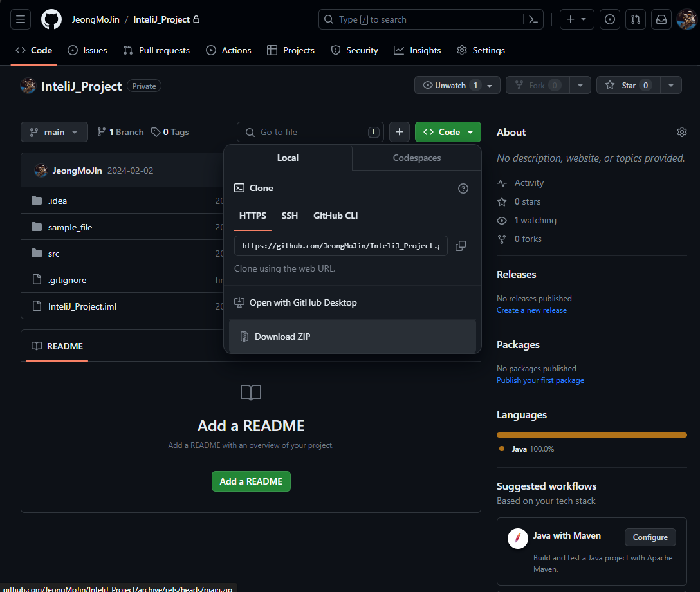Go to GitHub homepage via Octocat logo
Image resolution: width=700 pixels, height=592 pixels.
point(51,19)
